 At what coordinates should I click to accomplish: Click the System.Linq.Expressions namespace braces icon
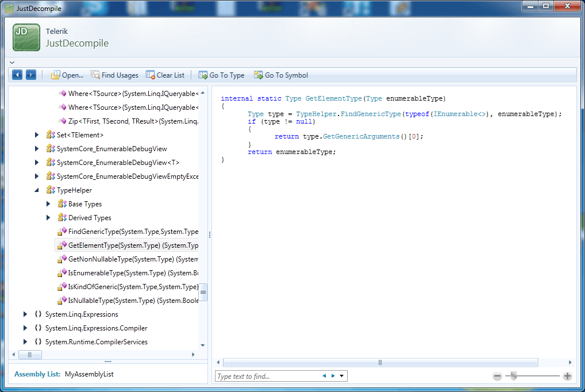point(38,314)
